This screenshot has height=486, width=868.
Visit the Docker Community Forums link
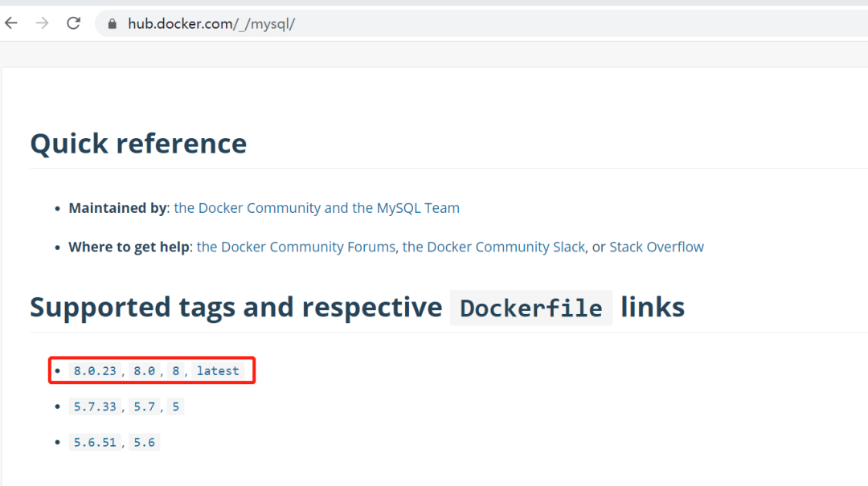click(x=296, y=247)
